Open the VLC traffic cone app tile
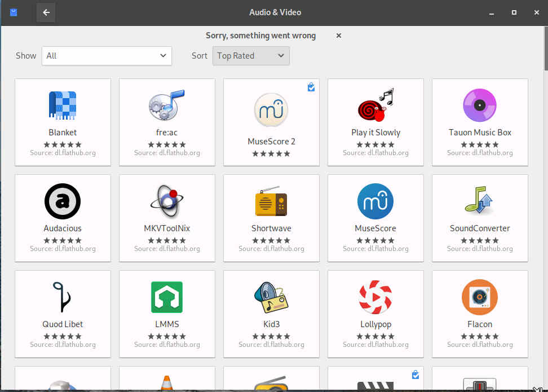This screenshot has width=548, height=392. pos(167,378)
